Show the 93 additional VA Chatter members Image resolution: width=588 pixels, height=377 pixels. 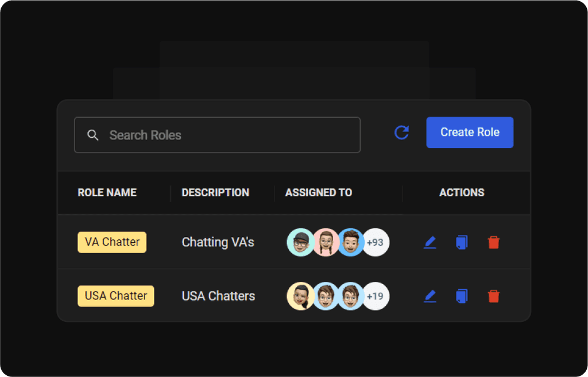(x=376, y=242)
